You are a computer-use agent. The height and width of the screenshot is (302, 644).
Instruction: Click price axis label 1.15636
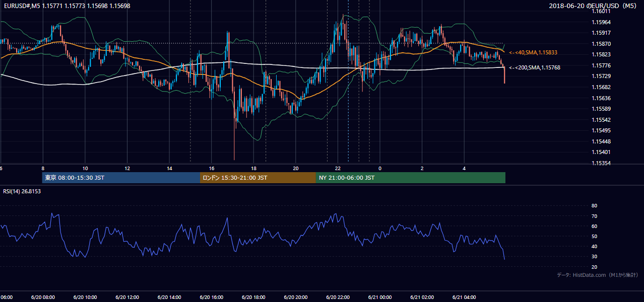[601, 98]
